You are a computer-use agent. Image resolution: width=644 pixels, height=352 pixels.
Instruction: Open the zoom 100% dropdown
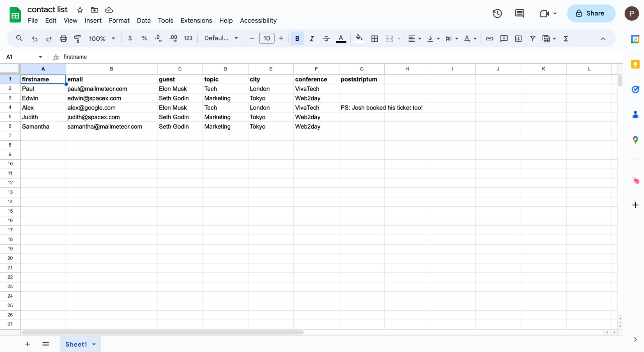pos(102,38)
